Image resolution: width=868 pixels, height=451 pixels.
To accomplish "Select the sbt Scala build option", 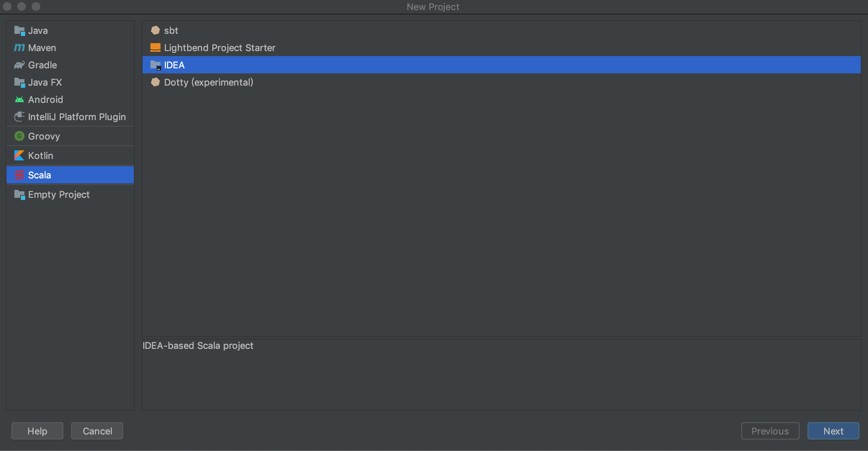I will click(x=172, y=30).
